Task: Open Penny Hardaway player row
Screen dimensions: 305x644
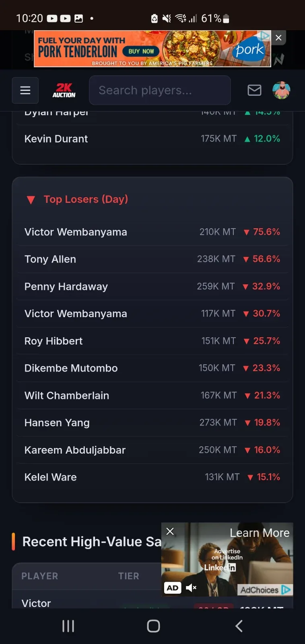Action: [x=152, y=287]
